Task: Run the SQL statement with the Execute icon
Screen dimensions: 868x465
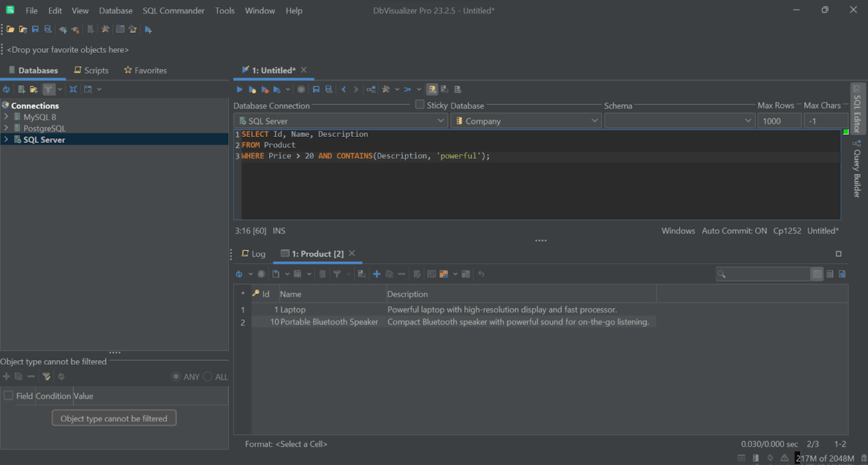Action: [239, 89]
